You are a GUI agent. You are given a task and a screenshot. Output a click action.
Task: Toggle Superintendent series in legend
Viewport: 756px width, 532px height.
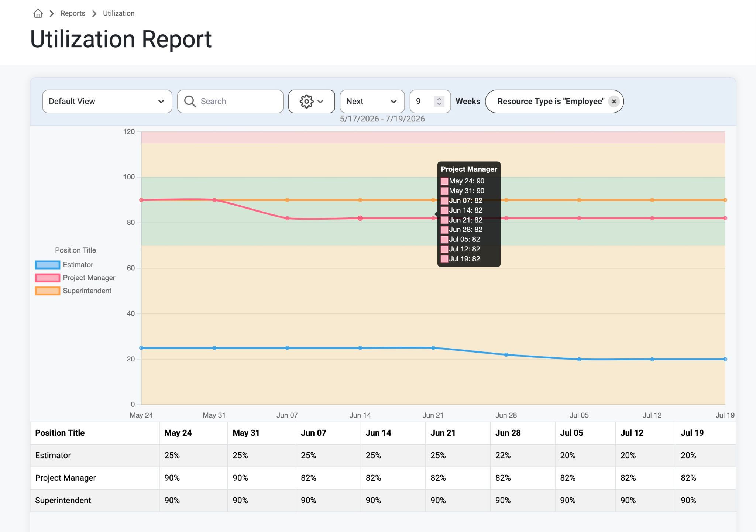coord(73,291)
